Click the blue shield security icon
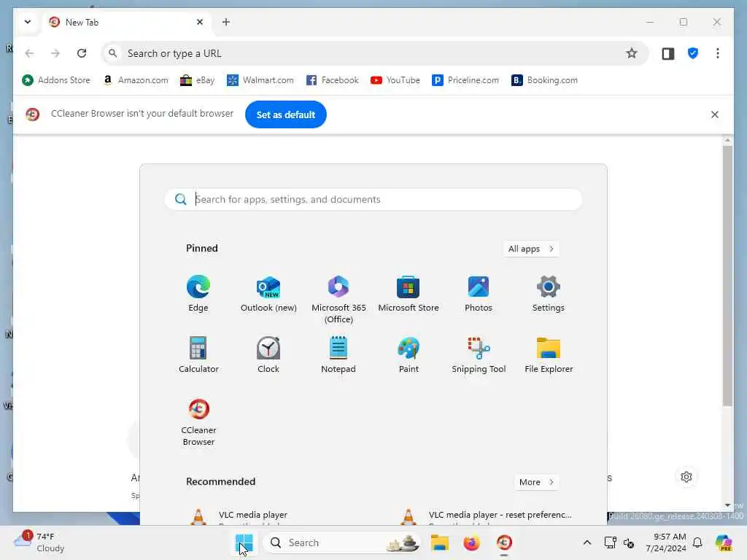Screen dimensions: 747x560 pyautogui.click(x=693, y=53)
